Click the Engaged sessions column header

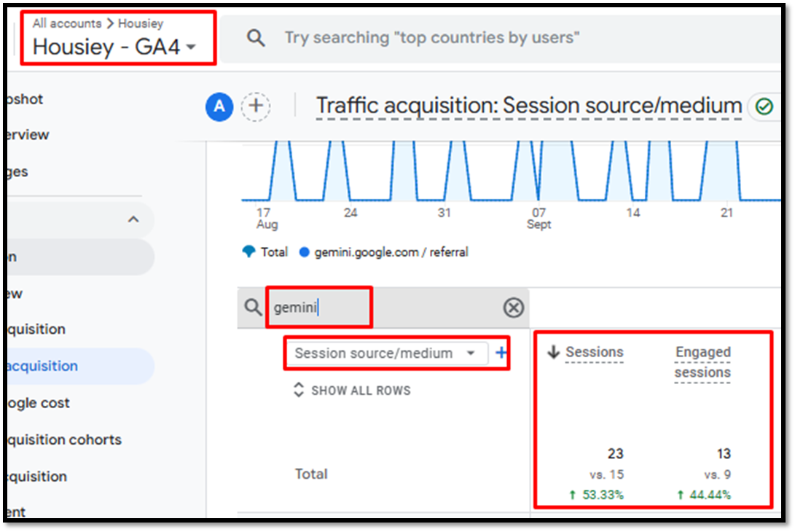[702, 362]
